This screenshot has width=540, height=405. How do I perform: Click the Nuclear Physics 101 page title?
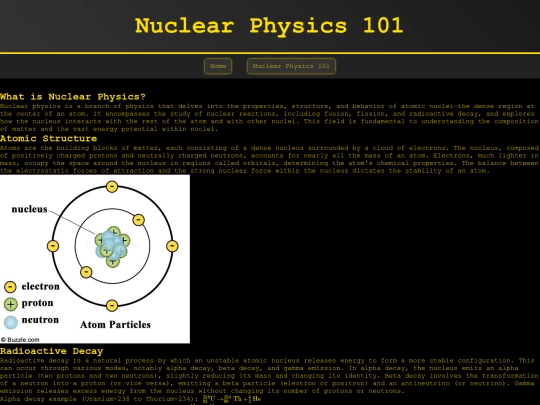269,26
